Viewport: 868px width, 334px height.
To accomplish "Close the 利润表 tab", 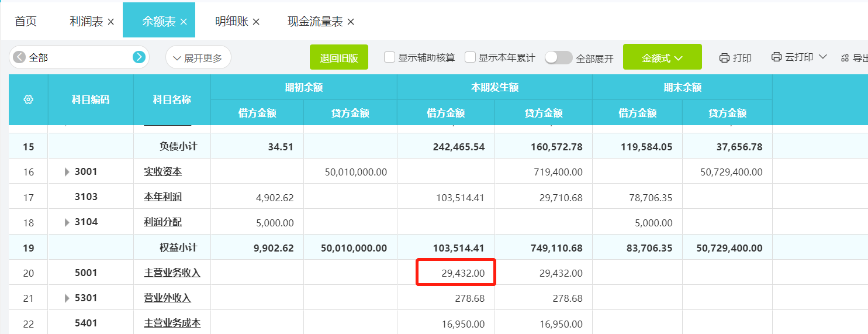I will point(111,22).
